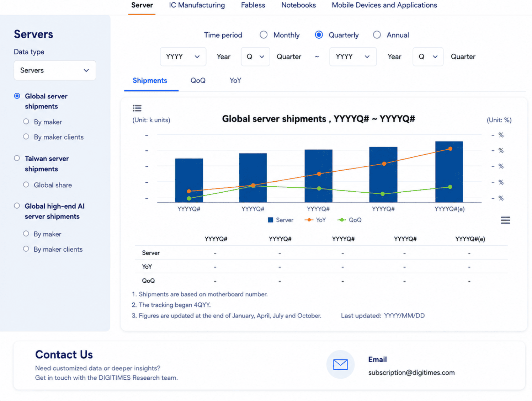Open the Notebooks section
Screen dimensions: 532x401
[299, 5]
